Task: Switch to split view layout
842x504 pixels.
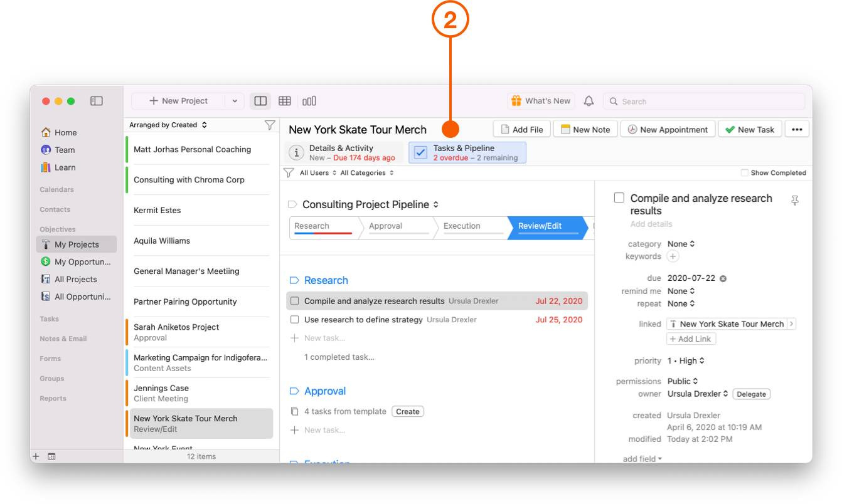Action: 260,100
